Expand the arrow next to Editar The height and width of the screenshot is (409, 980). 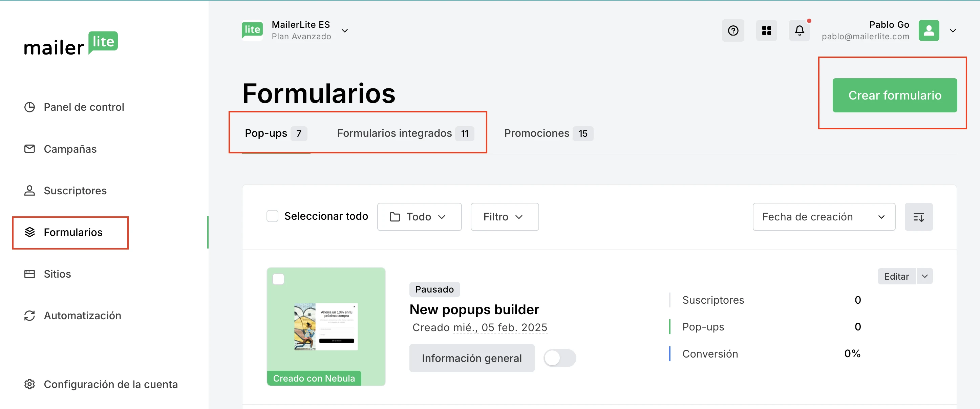point(924,276)
